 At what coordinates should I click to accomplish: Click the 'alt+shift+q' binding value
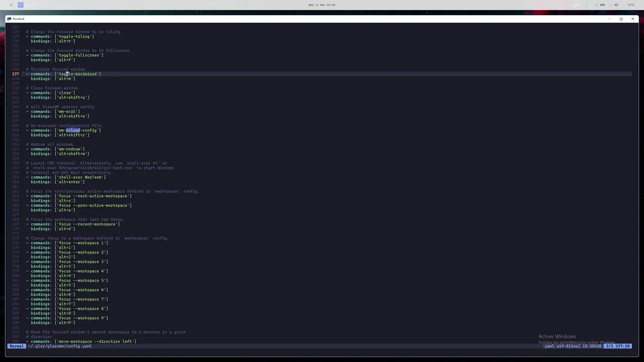coord(73,98)
